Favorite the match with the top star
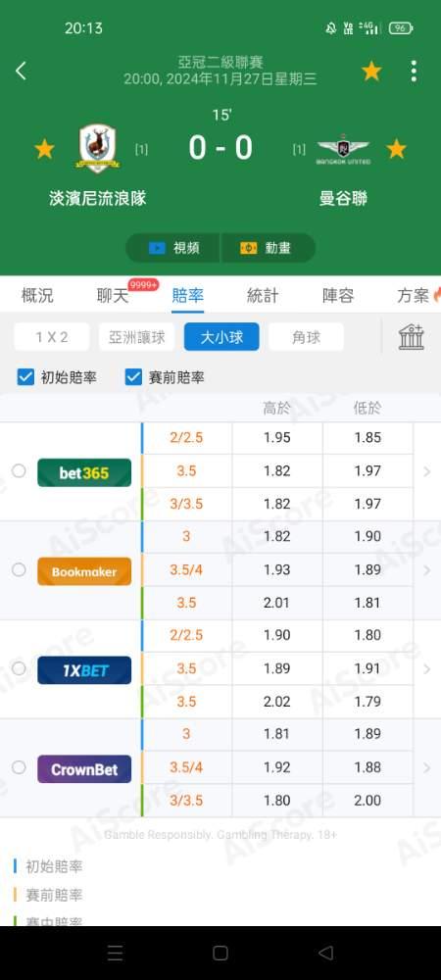The width and height of the screenshot is (441, 980). pos(371,72)
